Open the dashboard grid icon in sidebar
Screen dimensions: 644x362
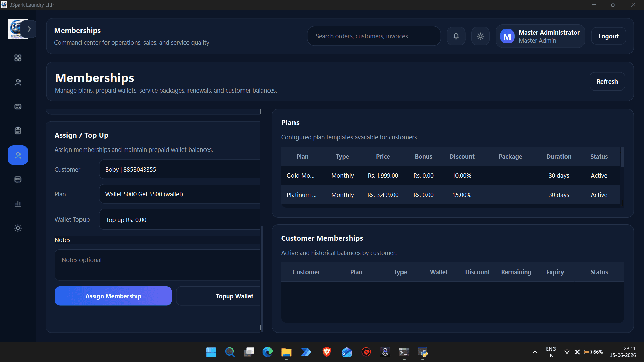tap(18, 58)
